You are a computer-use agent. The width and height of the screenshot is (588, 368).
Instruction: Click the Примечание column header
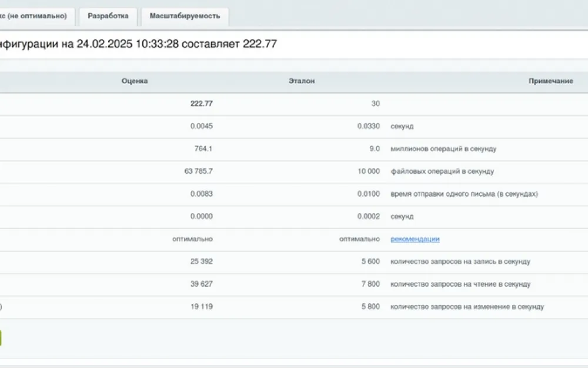coord(550,81)
